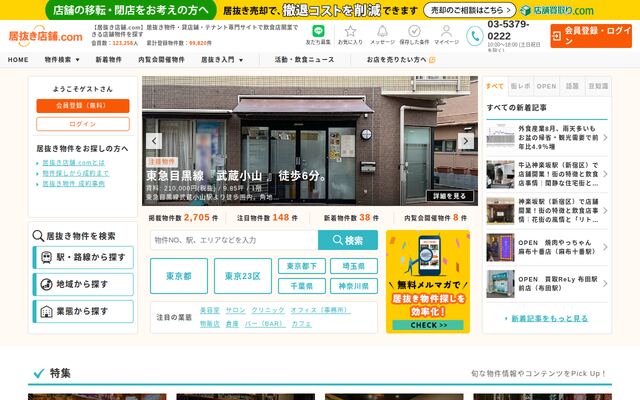The width and height of the screenshot is (640, 400).
Task: Select 神奈川県 area button
Action: (354, 286)
